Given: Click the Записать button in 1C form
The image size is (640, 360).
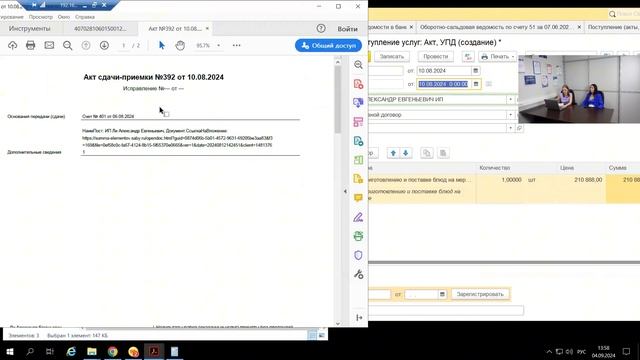Looking at the screenshot, I should (391, 56).
